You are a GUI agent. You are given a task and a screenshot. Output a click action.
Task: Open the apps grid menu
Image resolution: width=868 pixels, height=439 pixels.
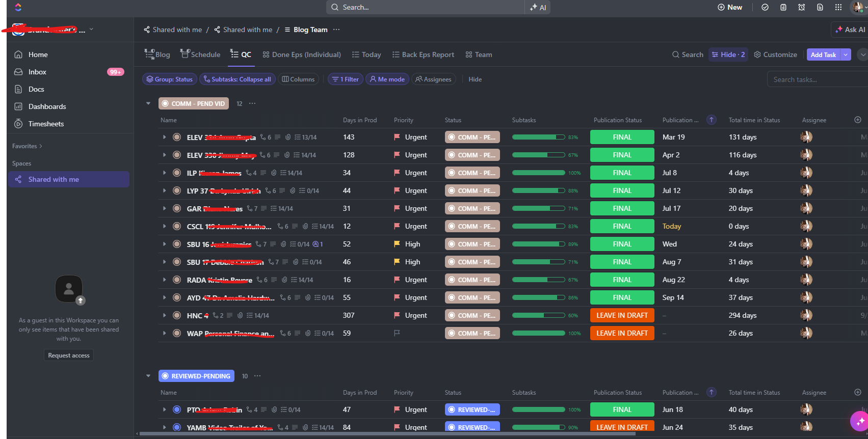pos(838,7)
